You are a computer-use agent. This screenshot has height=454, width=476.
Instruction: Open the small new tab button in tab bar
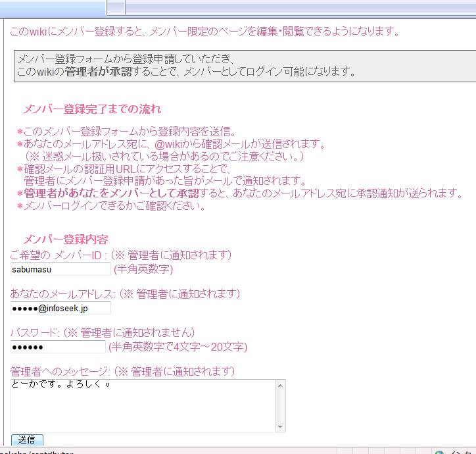[x=116, y=7]
